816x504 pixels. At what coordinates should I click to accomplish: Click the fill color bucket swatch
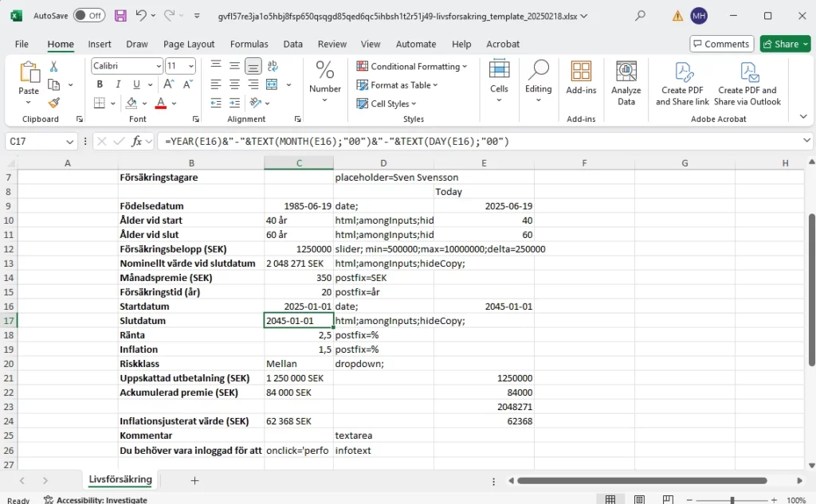click(x=131, y=103)
